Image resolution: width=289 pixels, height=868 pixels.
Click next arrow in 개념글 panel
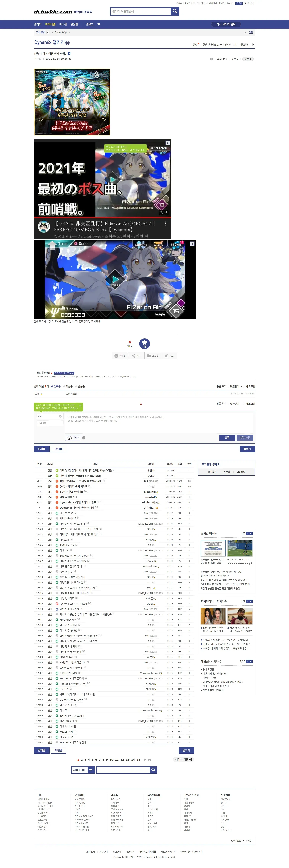click(x=251, y=661)
